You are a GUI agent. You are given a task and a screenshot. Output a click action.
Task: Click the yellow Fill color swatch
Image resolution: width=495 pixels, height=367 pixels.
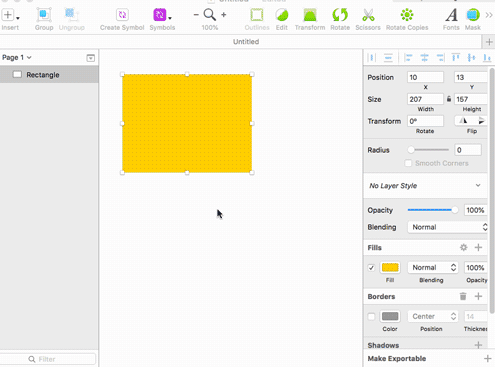tap(390, 268)
